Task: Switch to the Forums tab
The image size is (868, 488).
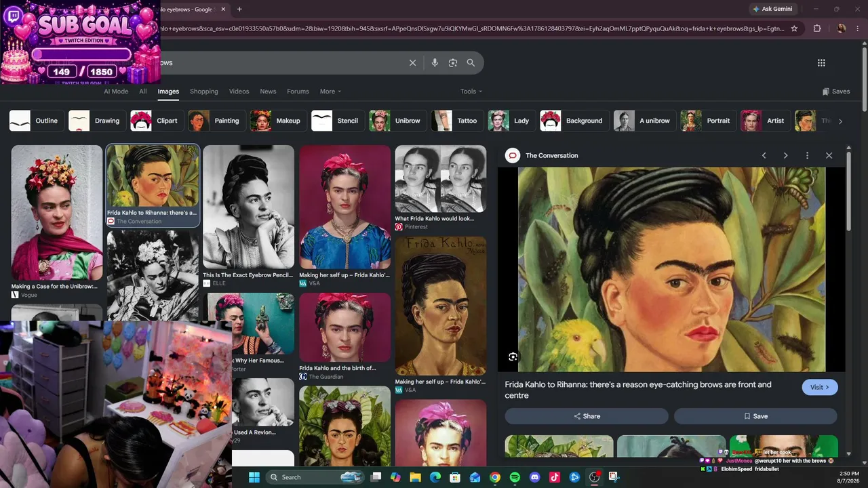Action: coord(298,91)
